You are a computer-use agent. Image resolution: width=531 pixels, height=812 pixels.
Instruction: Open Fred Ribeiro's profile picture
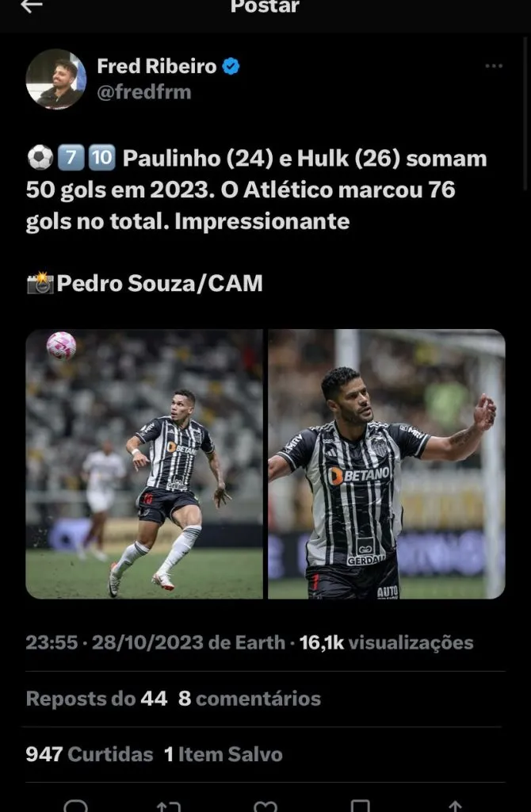[56, 79]
